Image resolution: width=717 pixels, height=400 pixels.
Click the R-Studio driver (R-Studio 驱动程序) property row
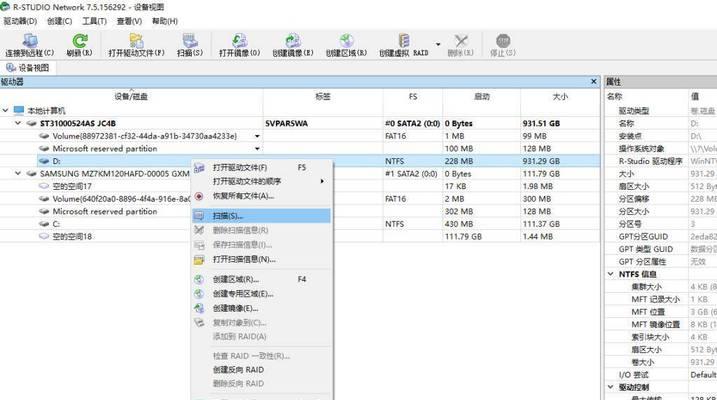[x=661, y=161]
